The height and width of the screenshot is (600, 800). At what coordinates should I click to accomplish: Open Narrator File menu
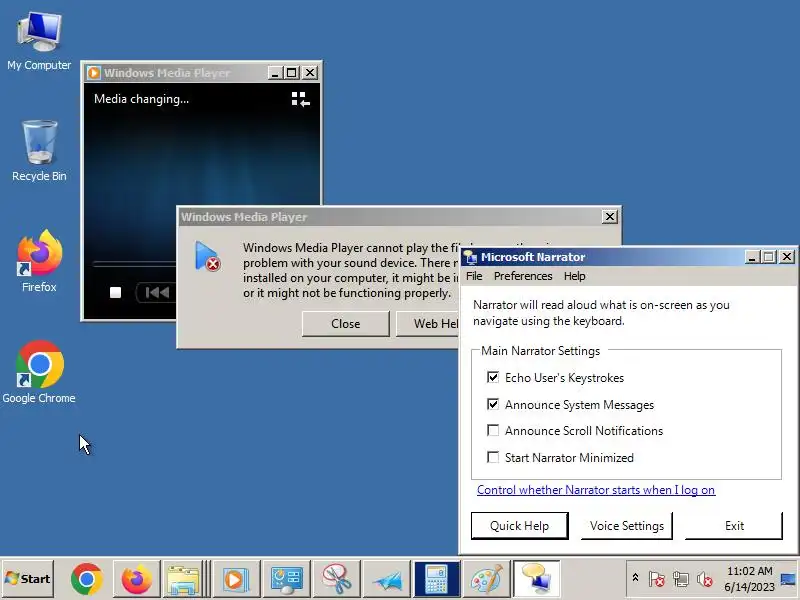point(474,276)
